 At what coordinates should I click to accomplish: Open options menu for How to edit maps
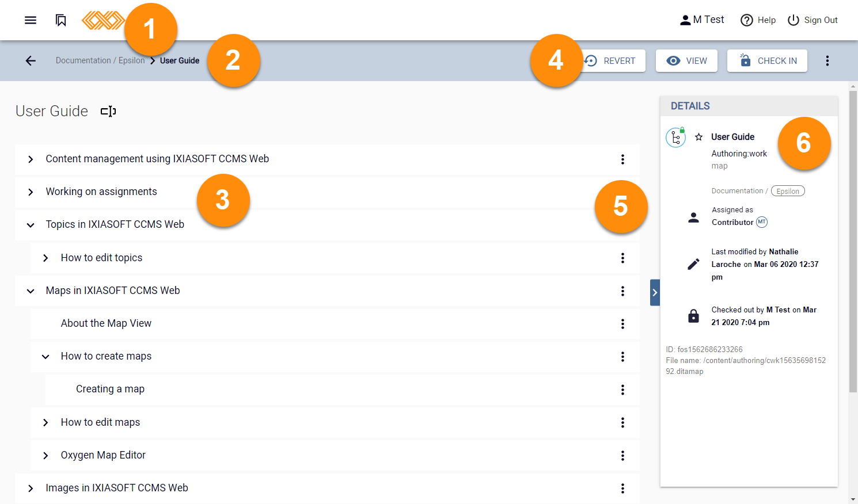pyautogui.click(x=622, y=423)
